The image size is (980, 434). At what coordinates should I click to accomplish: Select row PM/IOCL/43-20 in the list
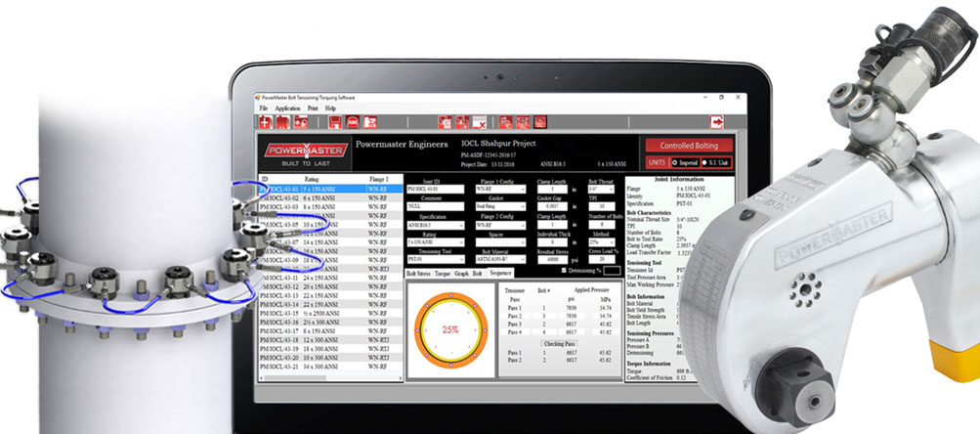tap(330, 357)
